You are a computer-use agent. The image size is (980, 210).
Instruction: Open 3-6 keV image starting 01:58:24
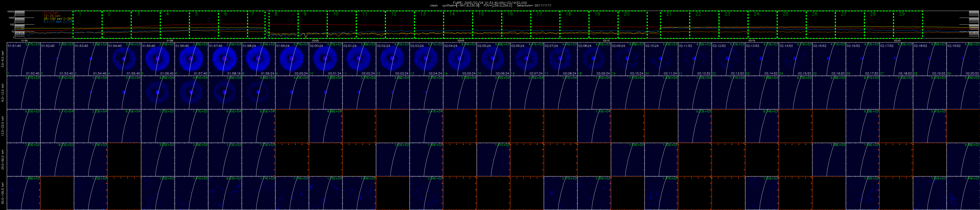click(x=258, y=59)
